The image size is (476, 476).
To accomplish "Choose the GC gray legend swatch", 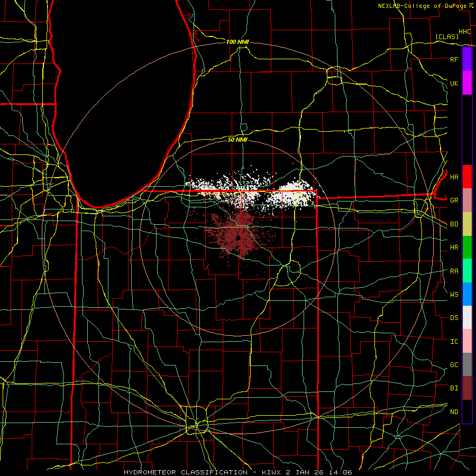I will [467, 364].
